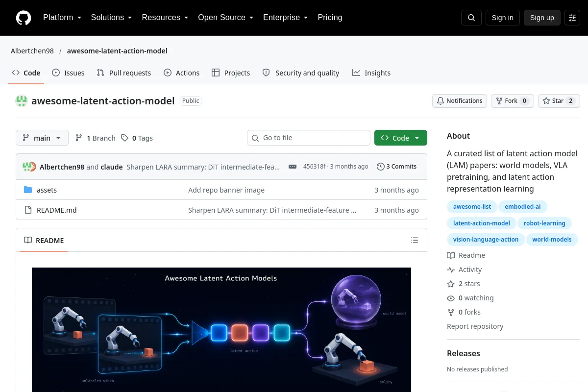Open the README outline list icon
The width and height of the screenshot is (588, 392).
(x=415, y=240)
